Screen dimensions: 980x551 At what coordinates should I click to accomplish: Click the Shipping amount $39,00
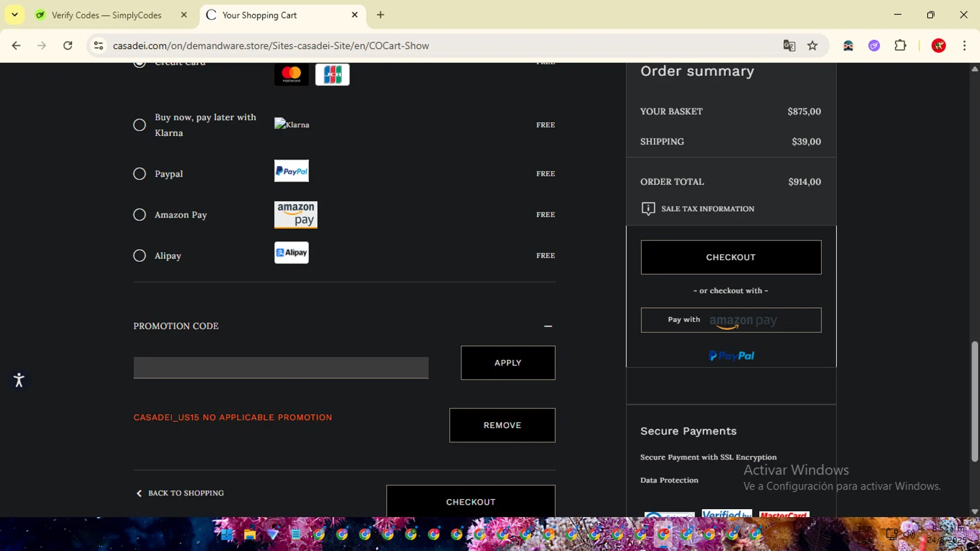click(x=806, y=142)
